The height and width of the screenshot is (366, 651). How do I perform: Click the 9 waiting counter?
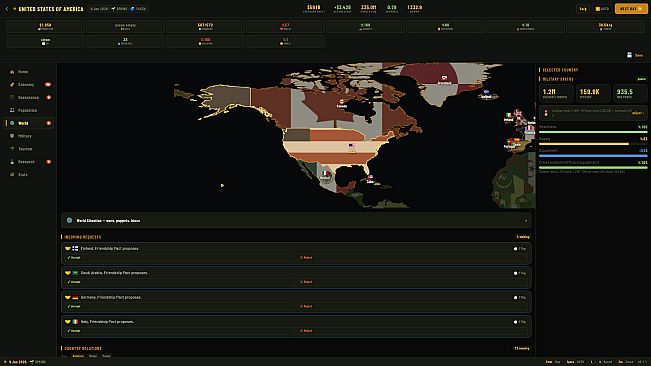523,237
